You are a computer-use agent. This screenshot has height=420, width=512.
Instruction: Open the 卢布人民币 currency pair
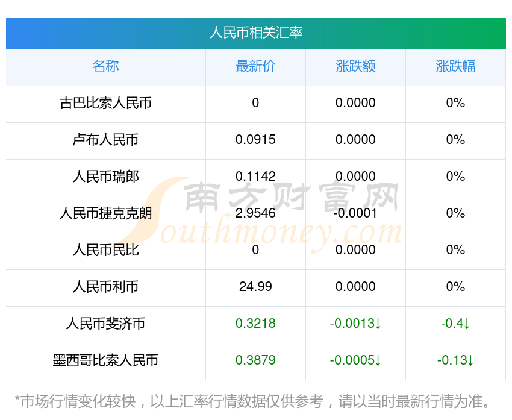(105, 140)
